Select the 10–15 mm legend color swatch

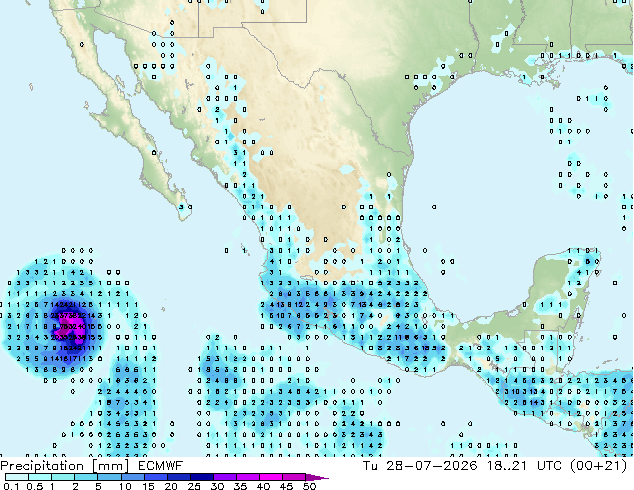(133, 477)
